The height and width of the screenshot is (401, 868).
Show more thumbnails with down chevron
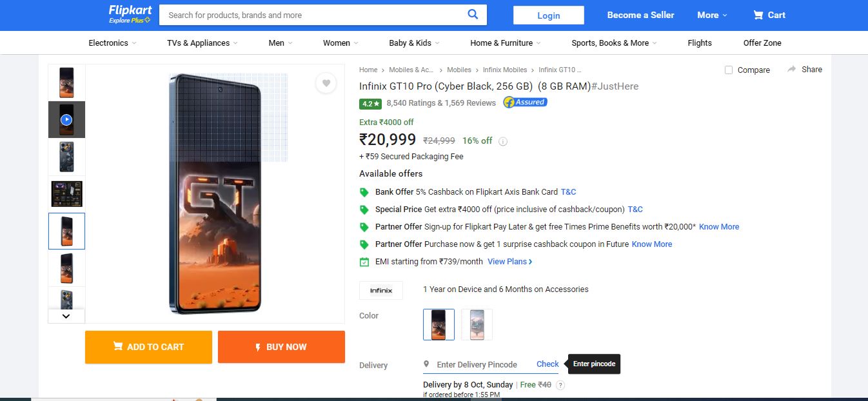(x=66, y=316)
